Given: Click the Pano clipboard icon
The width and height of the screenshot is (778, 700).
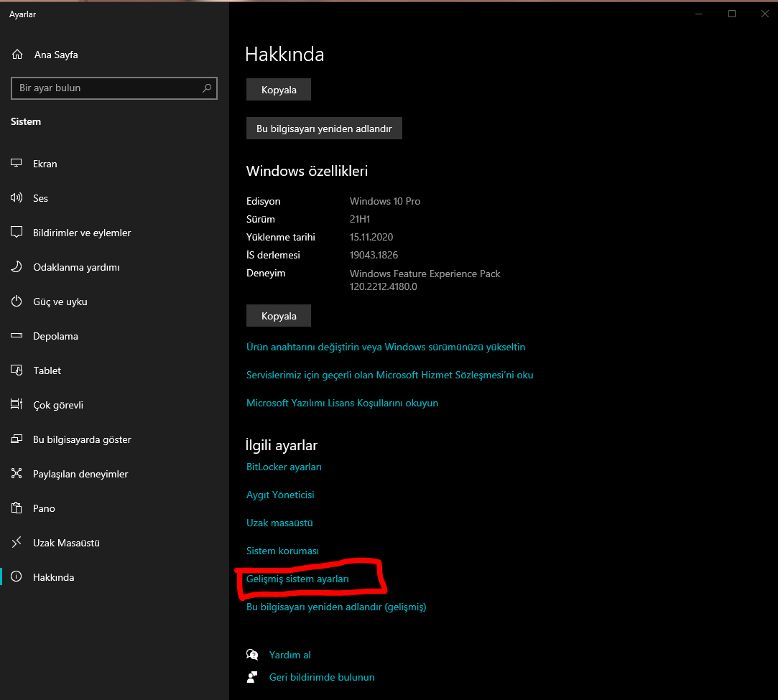Looking at the screenshot, I should tap(17, 508).
